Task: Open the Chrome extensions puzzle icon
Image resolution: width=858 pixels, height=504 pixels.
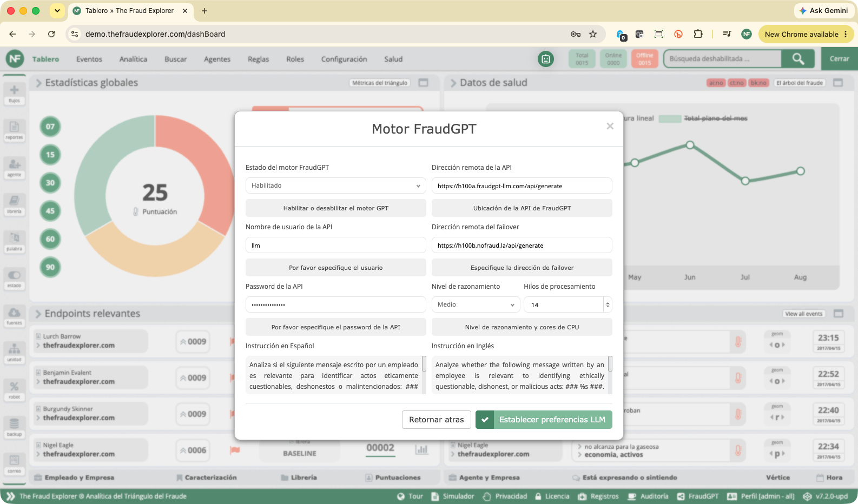Action: tap(698, 34)
